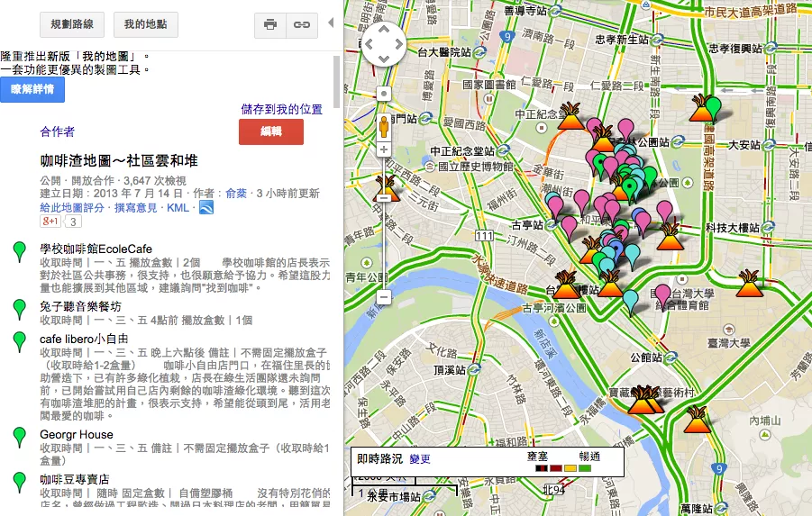Open 我的地點 my places
This screenshot has height=516, width=812.
[145, 24]
